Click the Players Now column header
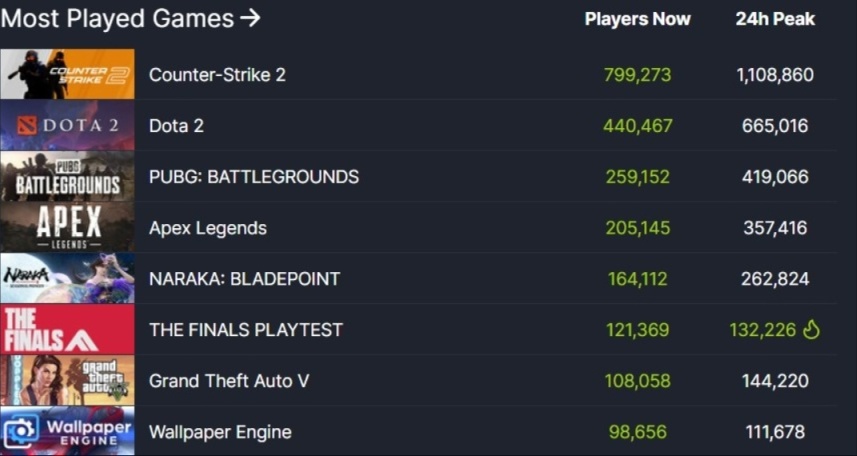857x456 pixels. coord(637,19)
